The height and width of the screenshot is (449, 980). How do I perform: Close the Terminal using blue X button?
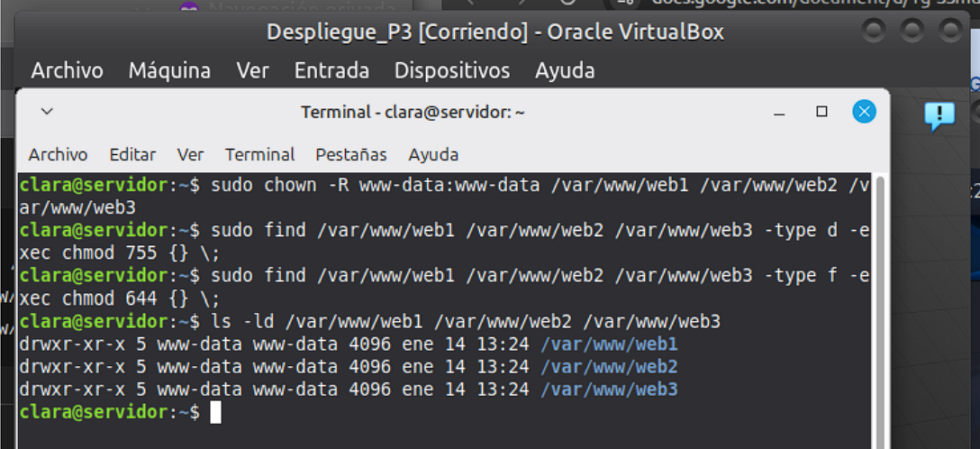click(864, 112)
